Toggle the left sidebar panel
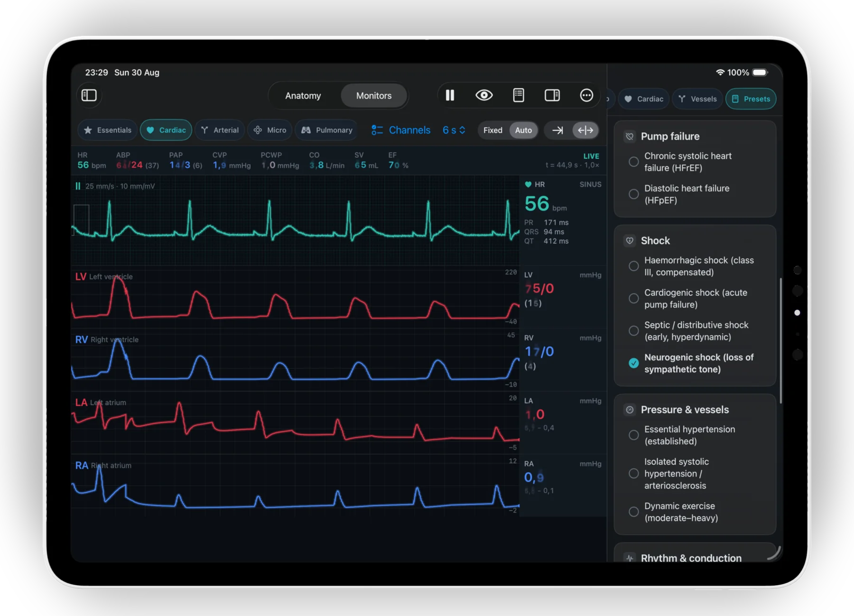The width and height of the screenshot is (854, 616). tap(89, 95)
